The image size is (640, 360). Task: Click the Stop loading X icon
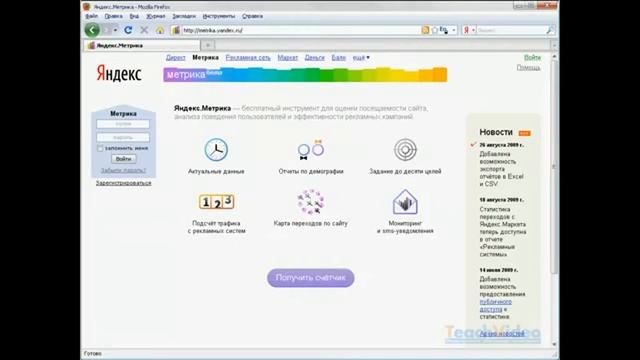point(144,30)
